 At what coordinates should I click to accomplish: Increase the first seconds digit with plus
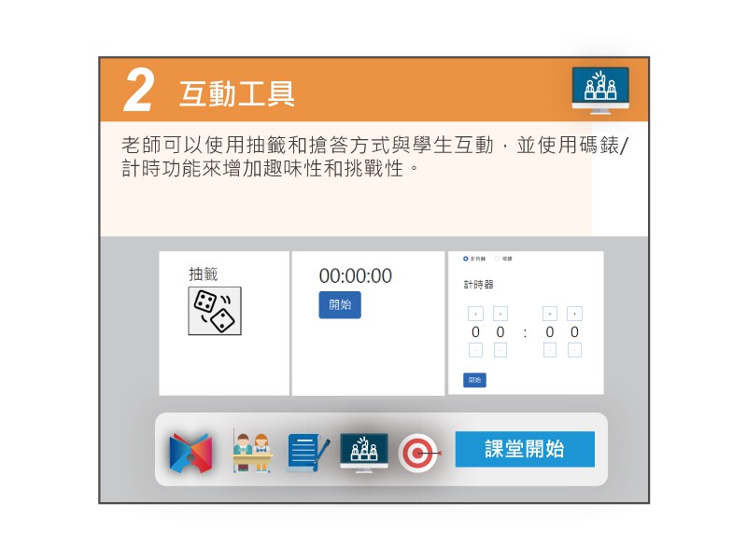(550, 314)
